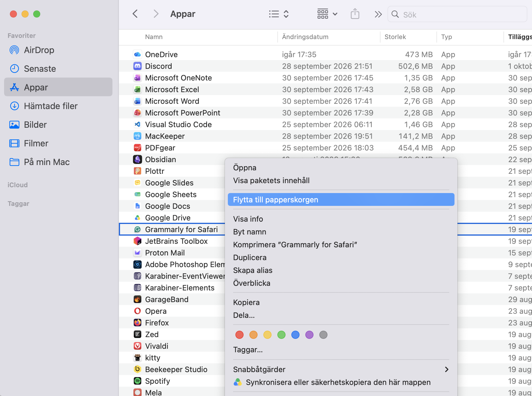Open Hämtade filer in the sidebar

[58, 106]
